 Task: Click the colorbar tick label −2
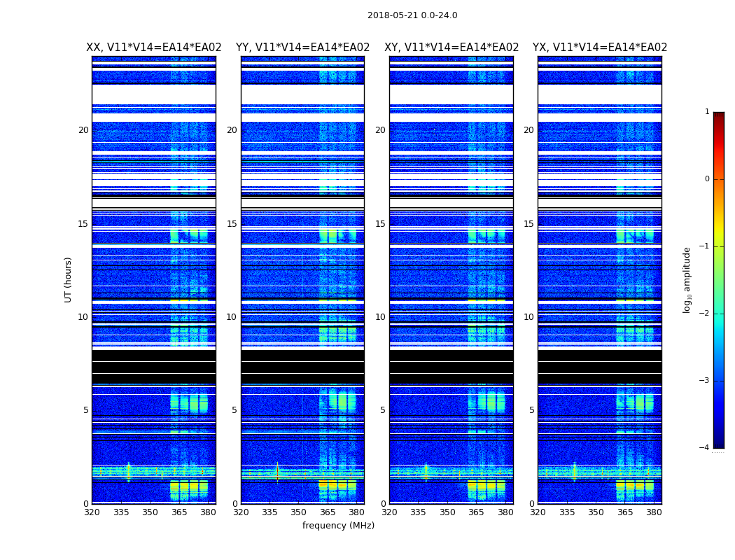tap(704, 314)
